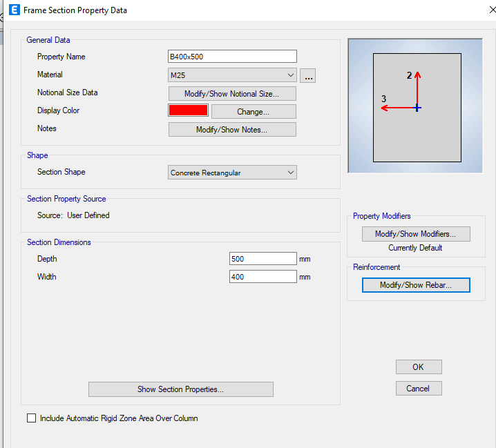
Task: Click the Depth input field 500
Action: coord(263,259)
